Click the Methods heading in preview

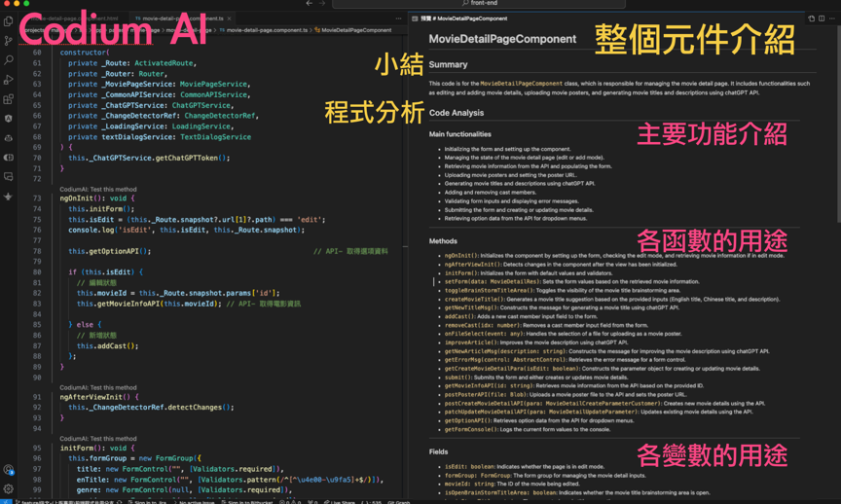[443, 241]
